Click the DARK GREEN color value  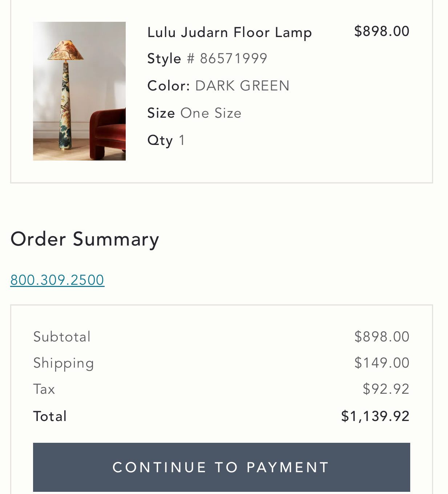[242, 86]
